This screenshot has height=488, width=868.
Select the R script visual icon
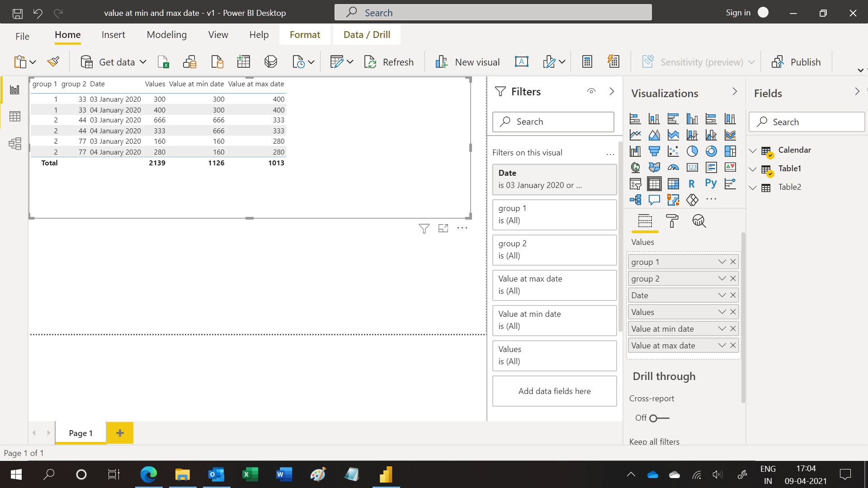click(x=692, y=184)
